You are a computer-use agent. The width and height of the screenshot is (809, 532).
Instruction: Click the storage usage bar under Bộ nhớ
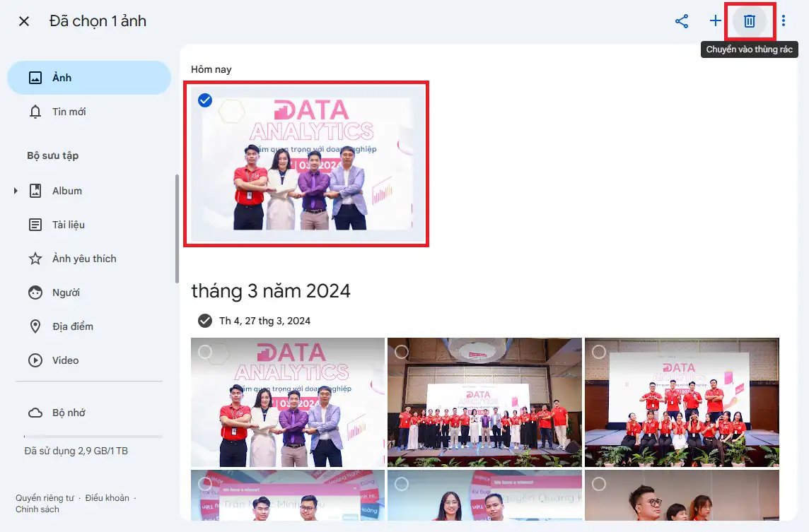click(x=93, y=437)
